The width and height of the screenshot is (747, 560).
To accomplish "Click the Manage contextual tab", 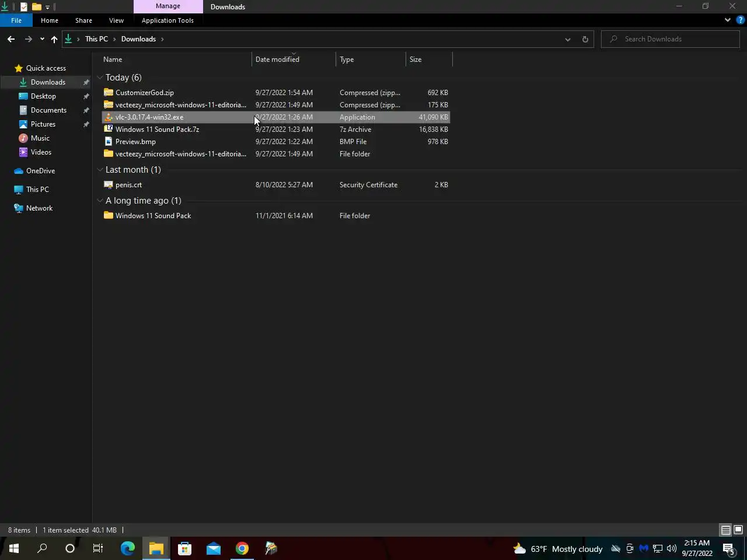I will tap(168, 6).
